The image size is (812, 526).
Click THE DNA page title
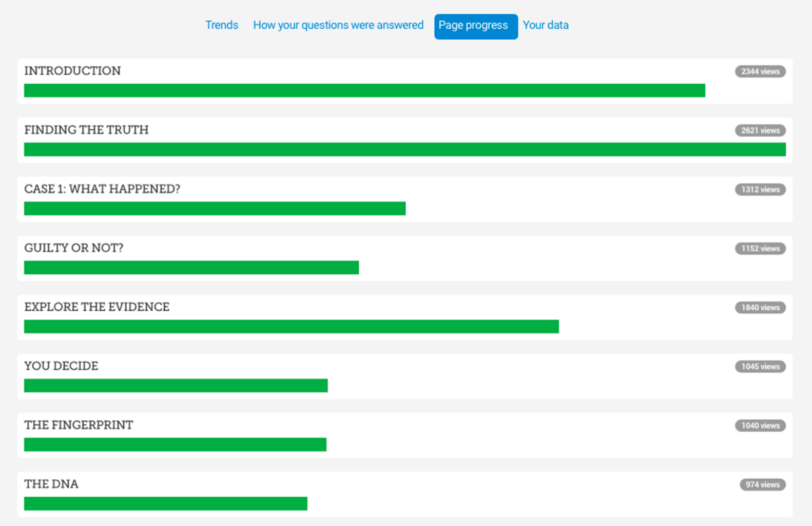[x=51, y=484]
